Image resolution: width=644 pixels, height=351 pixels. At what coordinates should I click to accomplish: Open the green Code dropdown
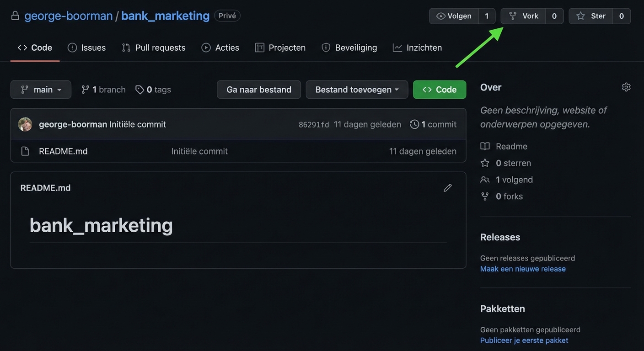pos(439,89)
